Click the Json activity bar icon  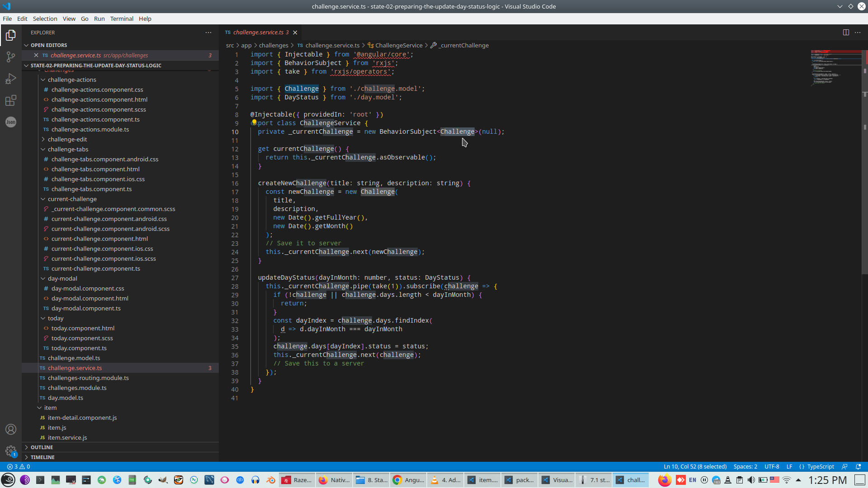click(11, 122)
